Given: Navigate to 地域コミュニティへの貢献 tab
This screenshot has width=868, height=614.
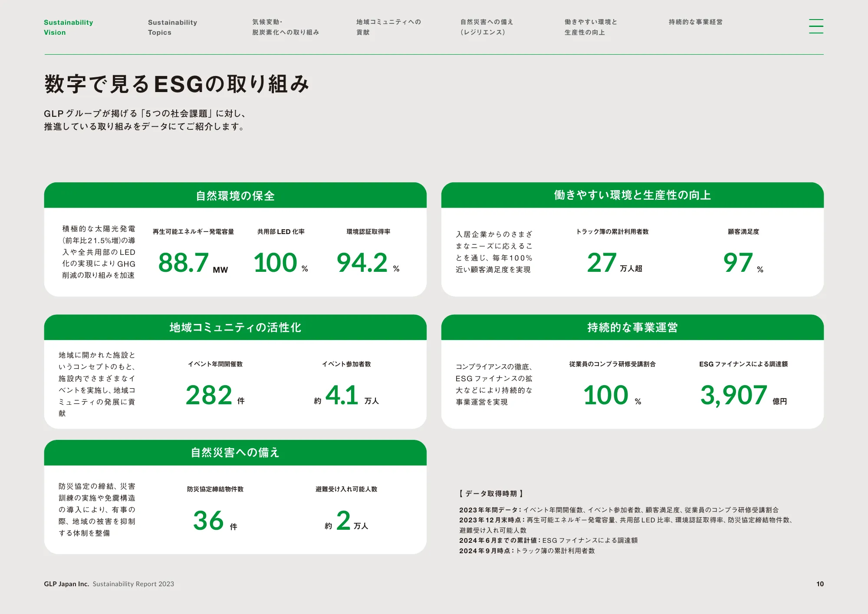Looking at the screenshot, I should click(x=388, y=27).
